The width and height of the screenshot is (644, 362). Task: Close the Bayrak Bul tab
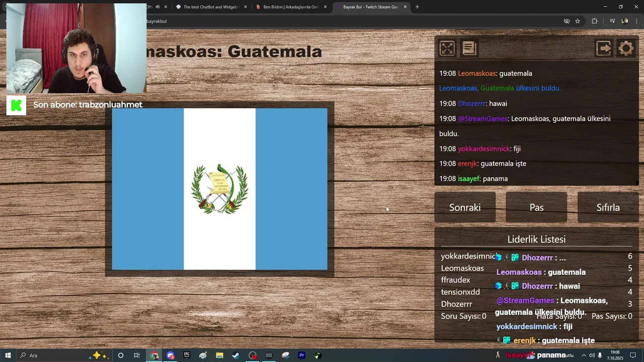[x=405, y=7]
